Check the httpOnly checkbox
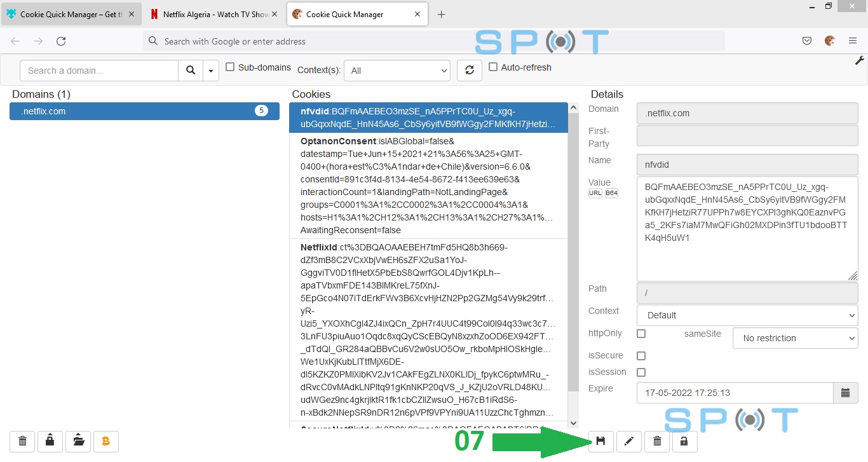The height and width of the screenshot is (462, 868). pyautogui.click(x=641, y=334)
